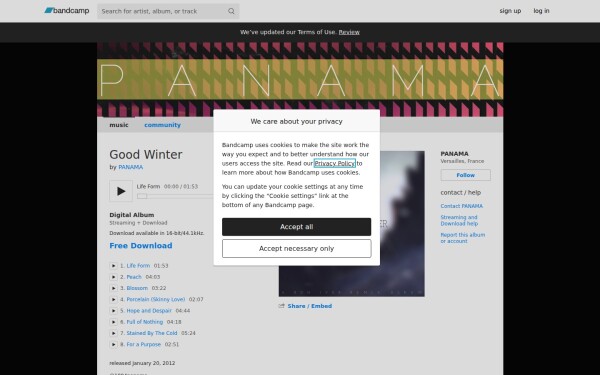
Task: Open Streaming and Download help
Action: pos(459,220)
